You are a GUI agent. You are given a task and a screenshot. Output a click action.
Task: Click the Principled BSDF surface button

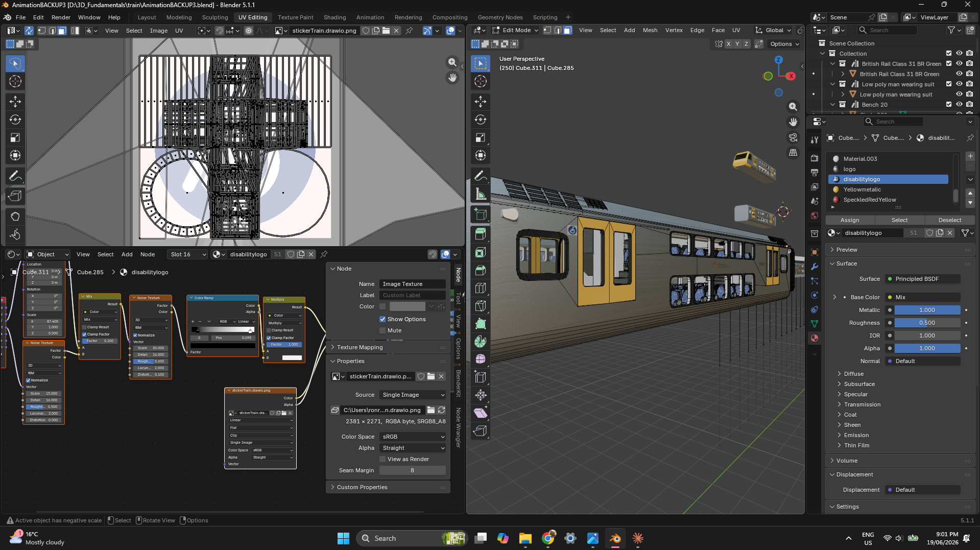(x=923, y=279)
